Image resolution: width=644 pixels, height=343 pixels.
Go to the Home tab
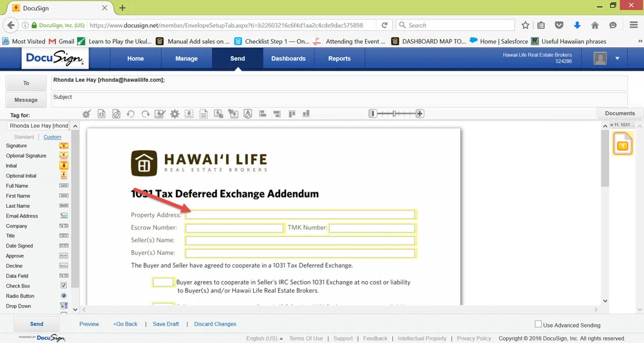pos(135,59)
